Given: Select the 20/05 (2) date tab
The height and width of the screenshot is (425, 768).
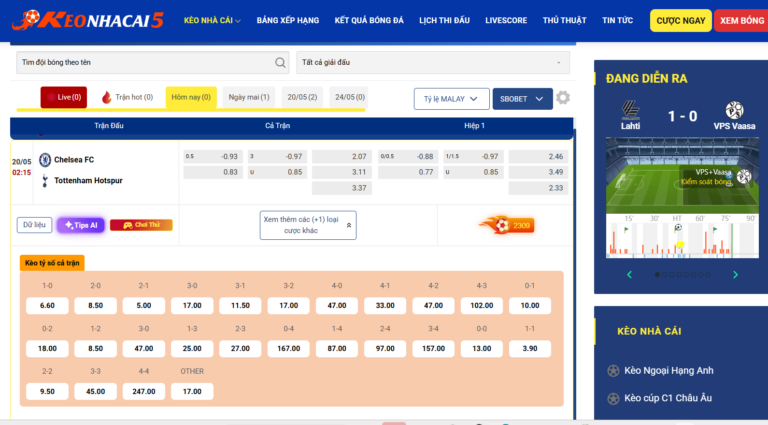Looking at the screenshot, I should click(302, 97).
